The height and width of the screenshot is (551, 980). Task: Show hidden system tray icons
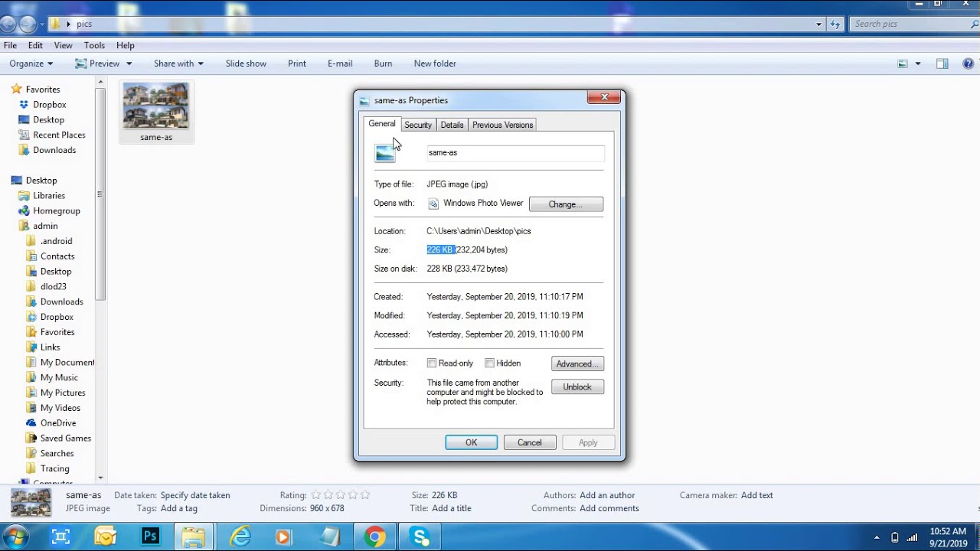pos(877,537)
